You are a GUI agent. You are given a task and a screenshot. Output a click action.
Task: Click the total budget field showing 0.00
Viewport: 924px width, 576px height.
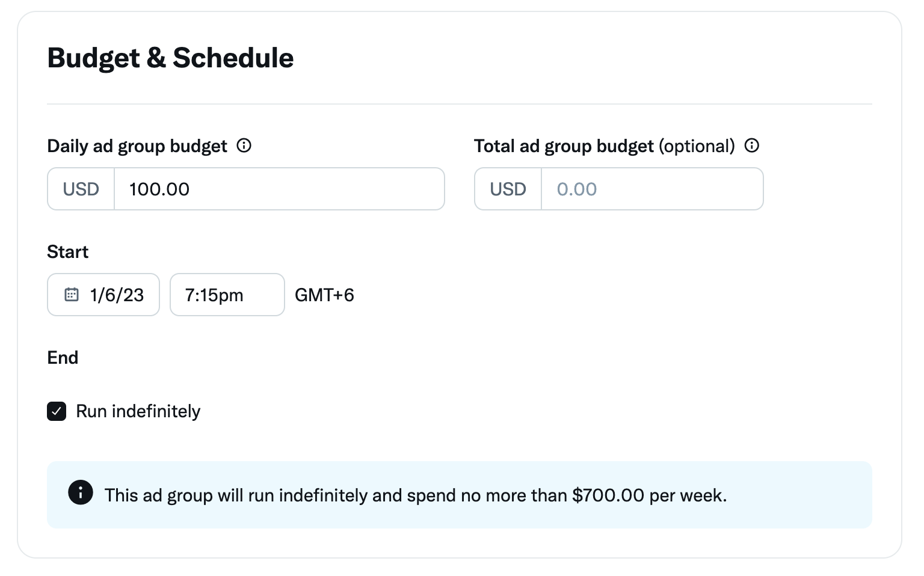651,189
